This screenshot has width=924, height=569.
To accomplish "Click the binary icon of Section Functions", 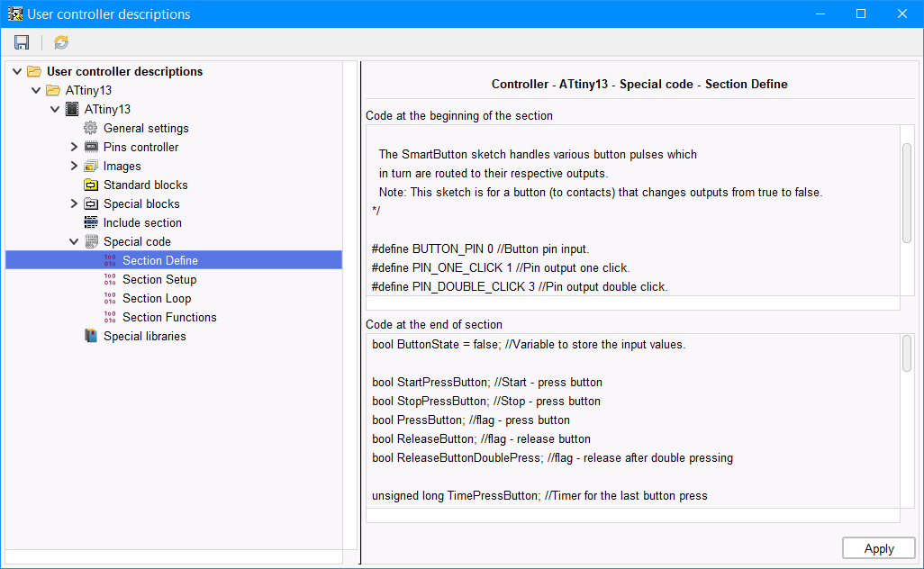I will click(110, 317).
